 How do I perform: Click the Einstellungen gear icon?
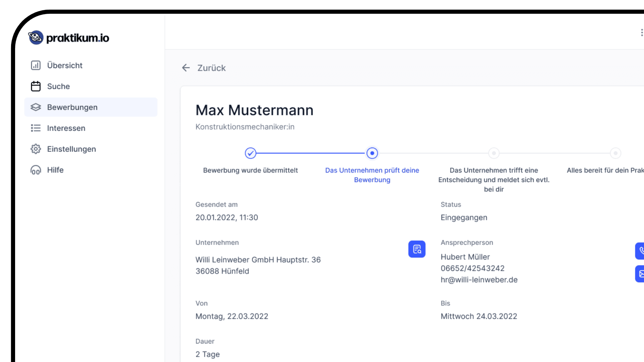coord(36,149)
